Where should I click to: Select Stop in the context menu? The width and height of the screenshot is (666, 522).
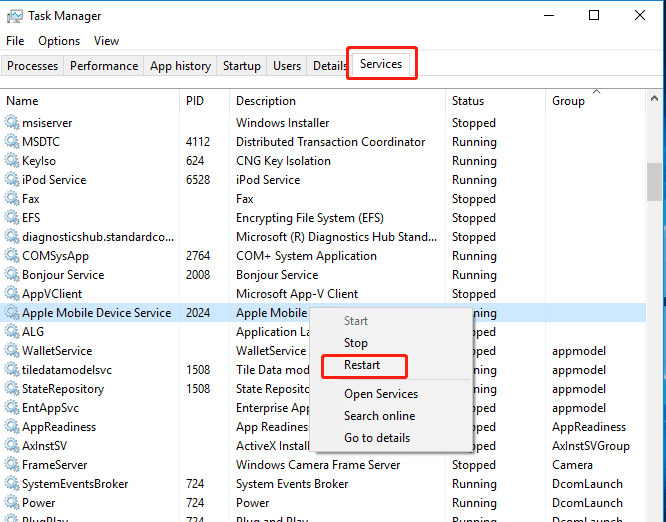click(356, 343)
